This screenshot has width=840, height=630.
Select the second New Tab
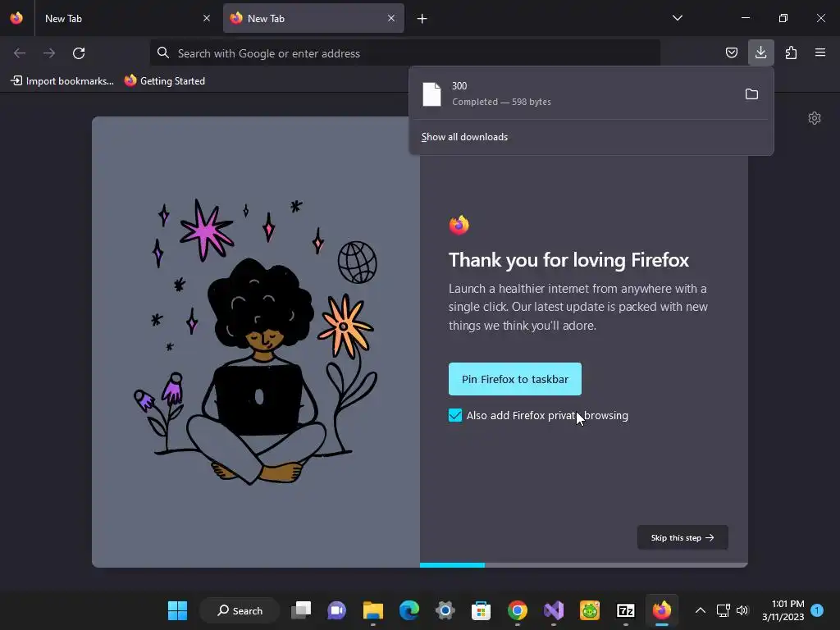point(313,18)
